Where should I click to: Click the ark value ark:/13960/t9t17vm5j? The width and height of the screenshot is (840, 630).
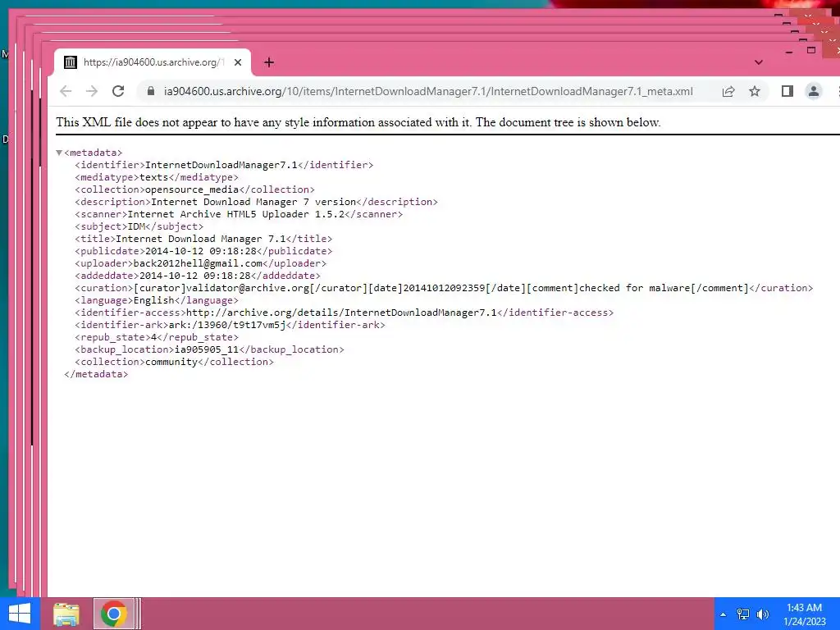click(227, 325)
